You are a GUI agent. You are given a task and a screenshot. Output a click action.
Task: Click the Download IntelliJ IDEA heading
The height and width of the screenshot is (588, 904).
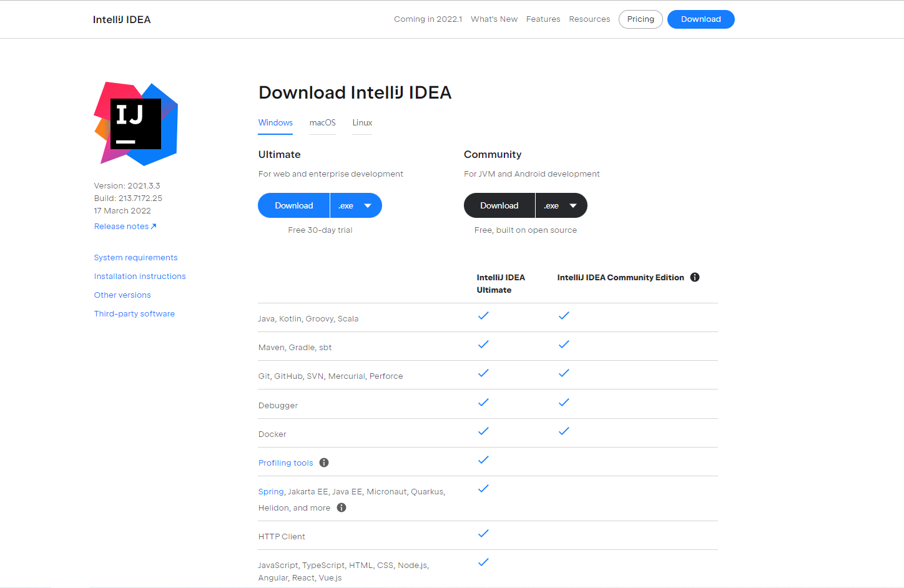[x=355, y=92]
